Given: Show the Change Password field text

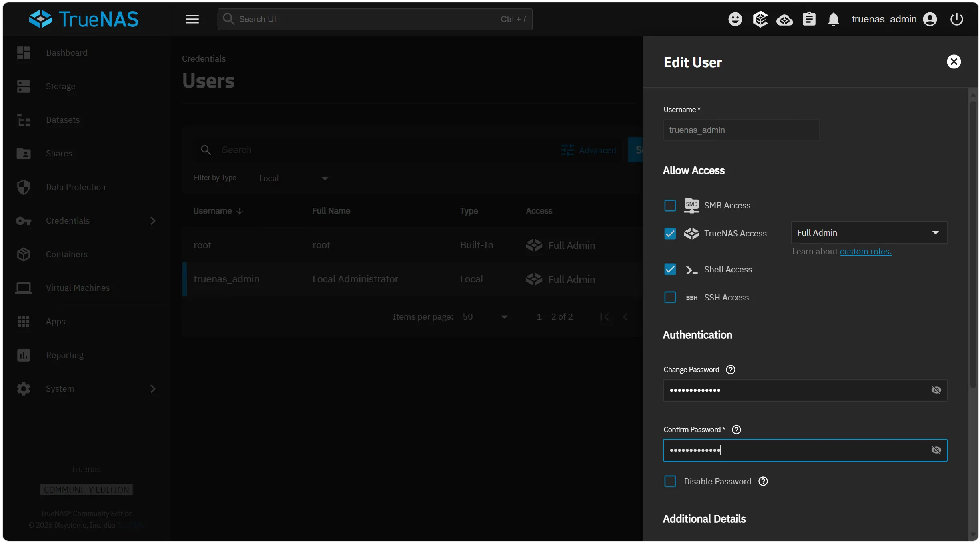Looking at the screenshot, I should point(936,390).
